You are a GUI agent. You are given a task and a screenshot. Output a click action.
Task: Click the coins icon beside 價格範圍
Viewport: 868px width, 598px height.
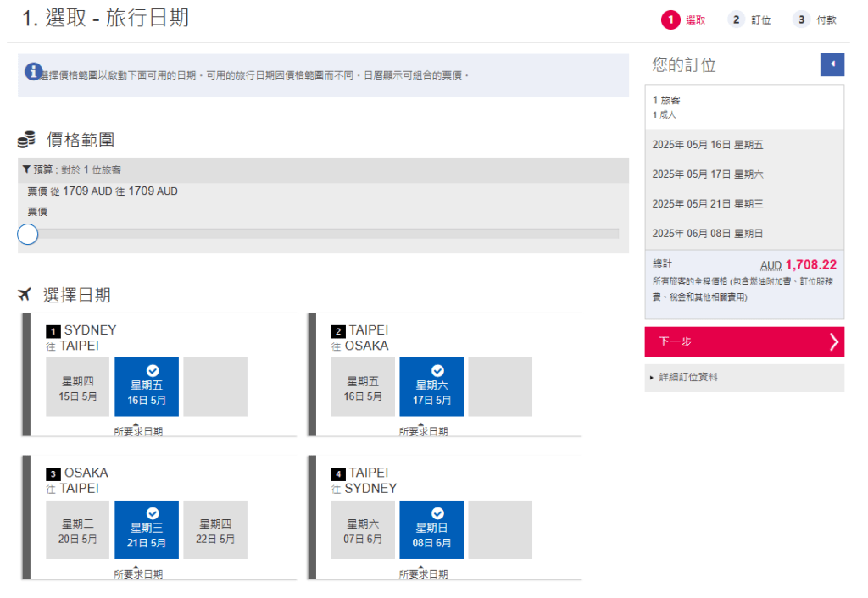click(x=26, y=140)
